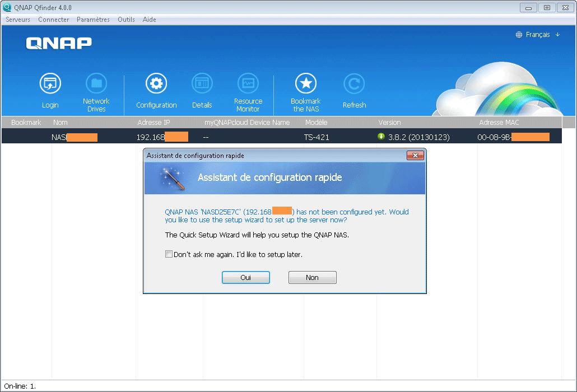
Task: Open the Serveurs menu
Action: [18, 20]
